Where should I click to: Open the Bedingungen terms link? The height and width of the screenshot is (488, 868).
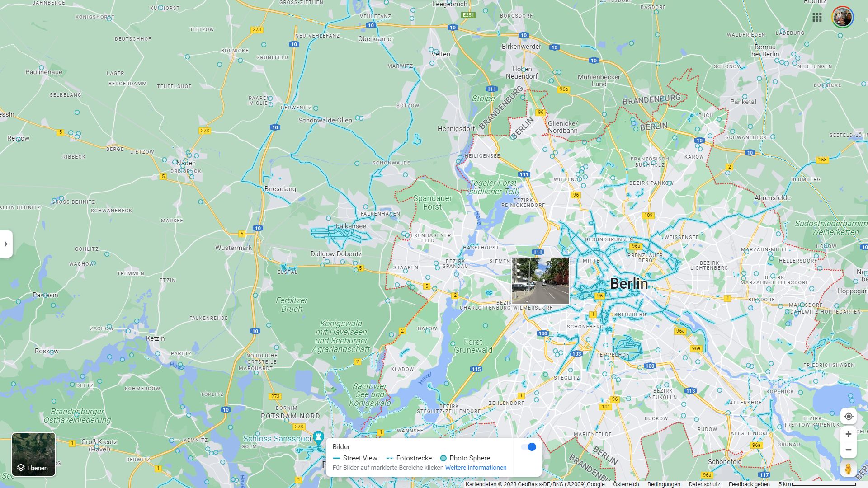(664, 484)
